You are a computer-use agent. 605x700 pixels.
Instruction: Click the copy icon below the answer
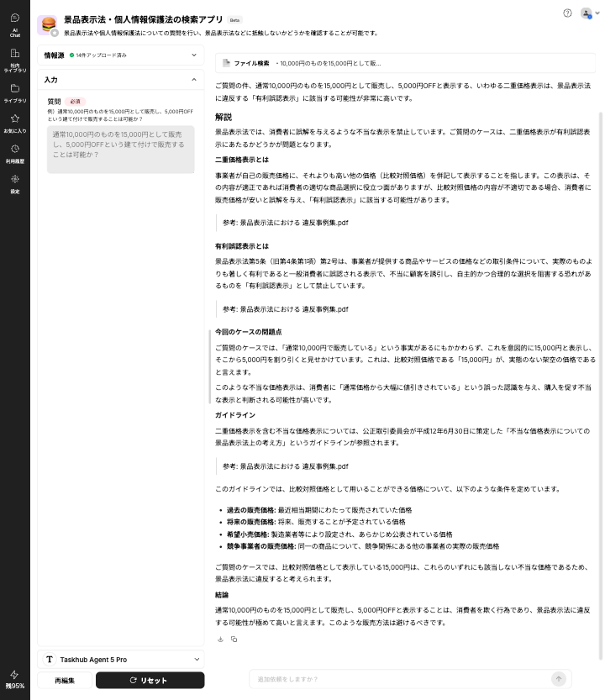(x=234, y=639)
